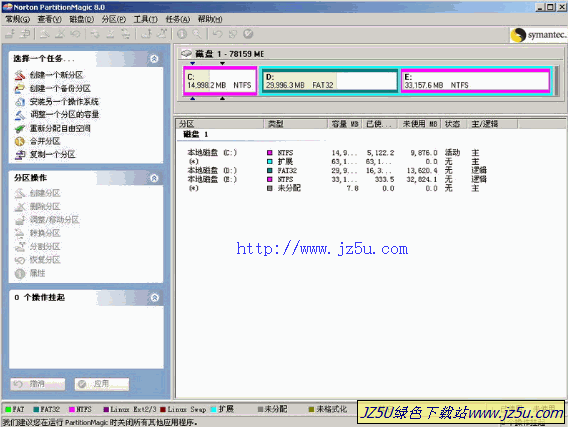
Task: Click the orange icon beside 合并分区
Action: (20, 142)
